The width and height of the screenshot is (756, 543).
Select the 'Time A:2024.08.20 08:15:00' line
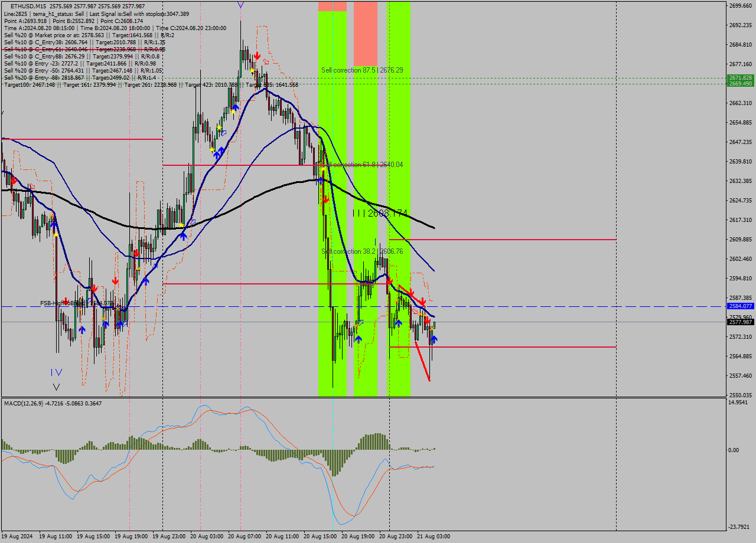[x=115, y=28]
